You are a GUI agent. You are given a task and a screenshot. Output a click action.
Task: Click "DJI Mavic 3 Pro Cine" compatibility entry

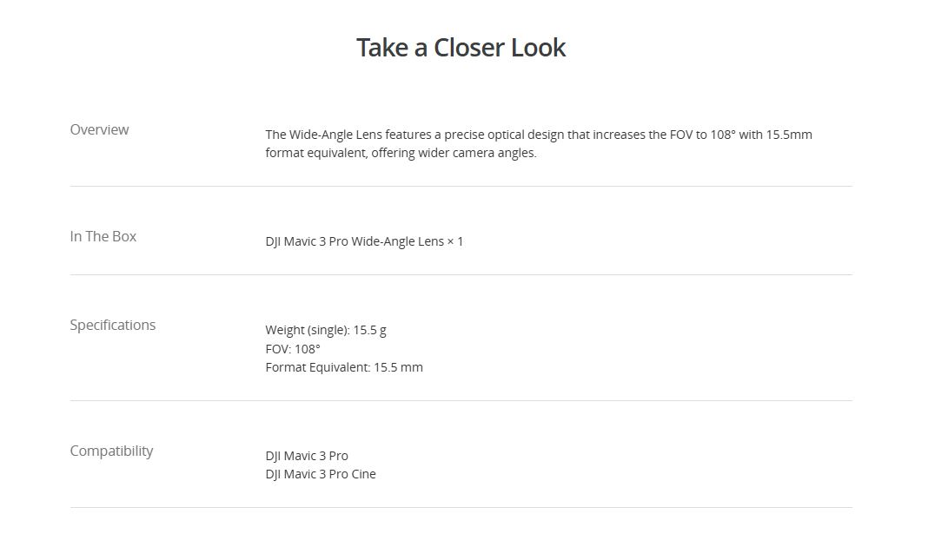[321, 474]
